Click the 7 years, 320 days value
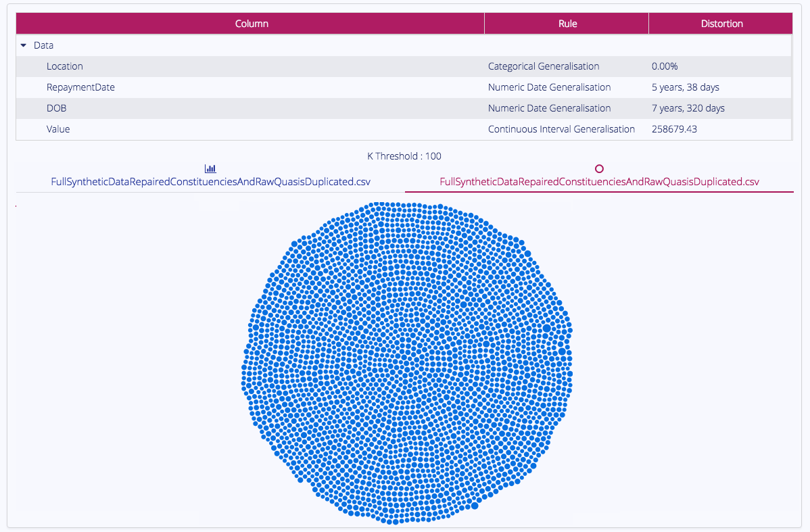This screenshot has width=810, height=532. coord(688,108)
